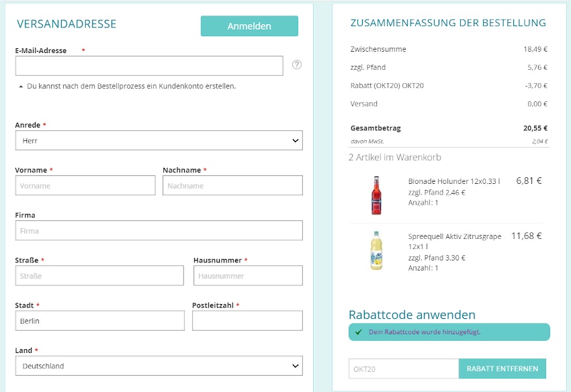The height and width of the screenshot is (392, 571).
Task: Click the Bionade Holunder bottle thumbnail
Action: pos(376,195)
